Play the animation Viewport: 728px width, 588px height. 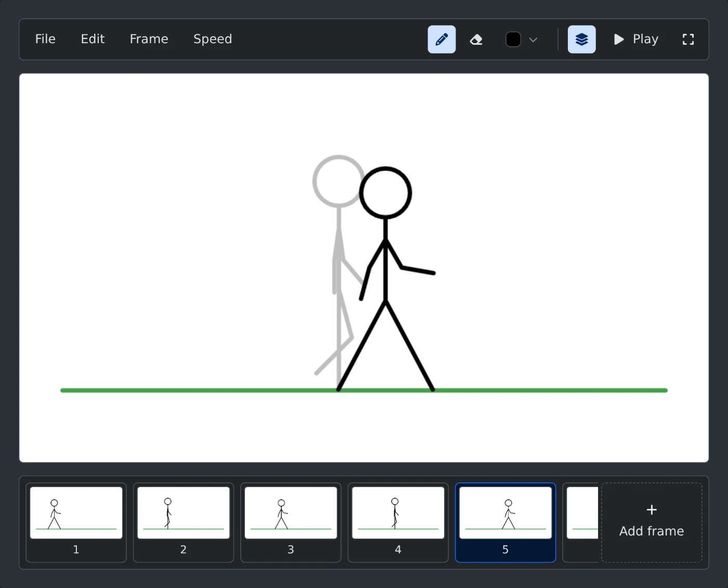click(636, 40)
